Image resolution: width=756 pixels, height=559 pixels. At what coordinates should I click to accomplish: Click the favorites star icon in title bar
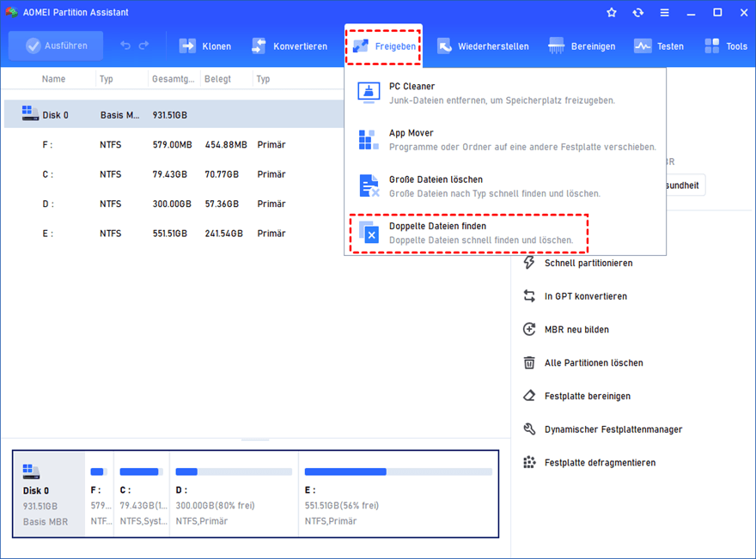click(x=612, y=13)
